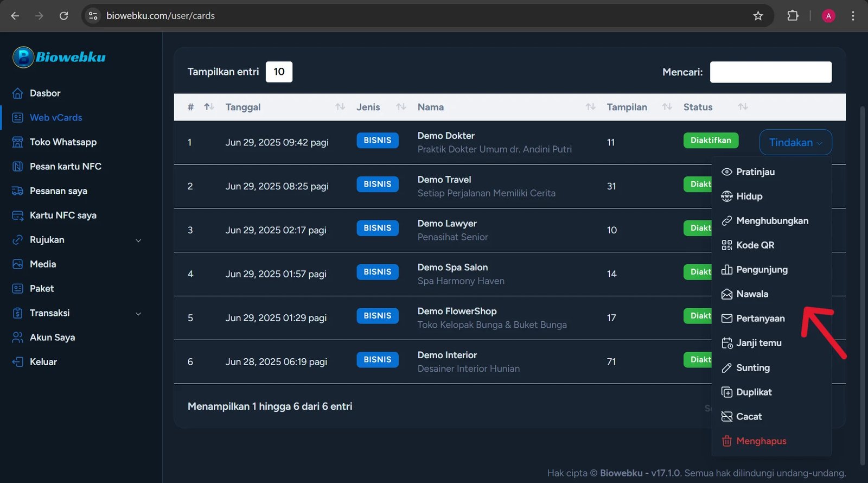Click the Hidup www globe icon
This screenshot has width=868, height=483.
coord(727,196)
